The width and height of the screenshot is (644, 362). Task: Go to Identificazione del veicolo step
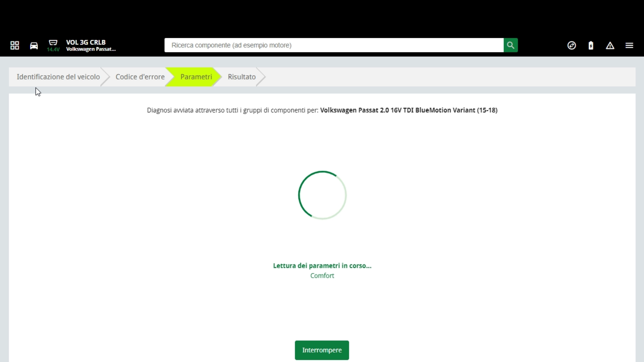[x=58, y=77]
